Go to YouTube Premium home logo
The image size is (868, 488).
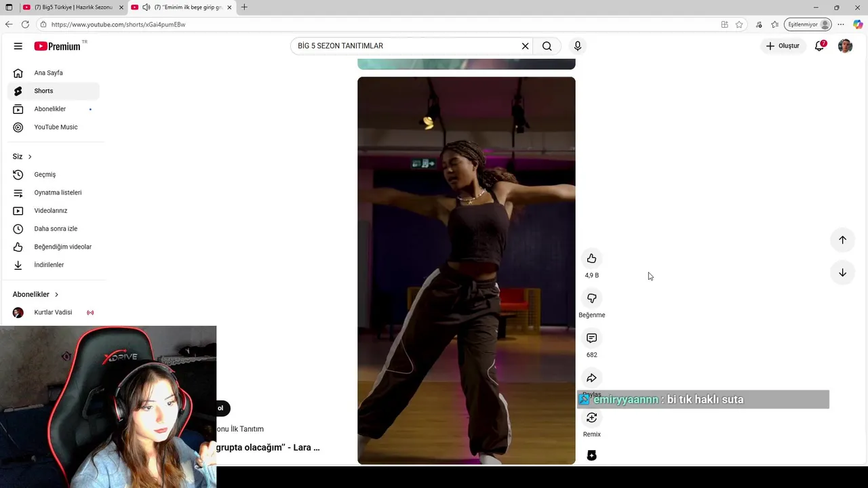[x=58, y=46]
